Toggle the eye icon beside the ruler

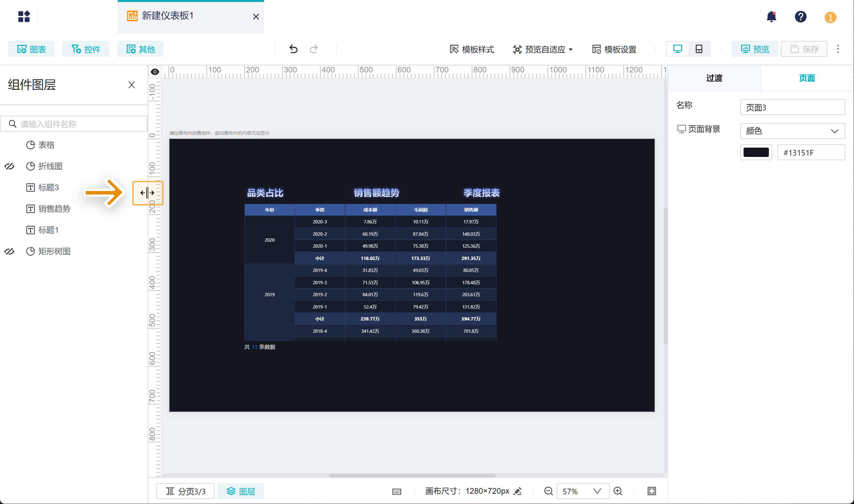click(155, 72)
